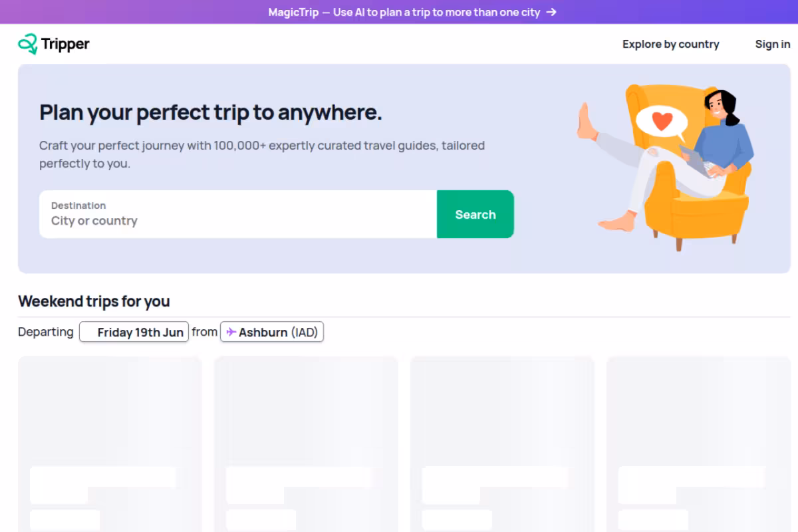Click the green Search button
Viewport: 798px width, 532px height.
click(x=475, y=214)
